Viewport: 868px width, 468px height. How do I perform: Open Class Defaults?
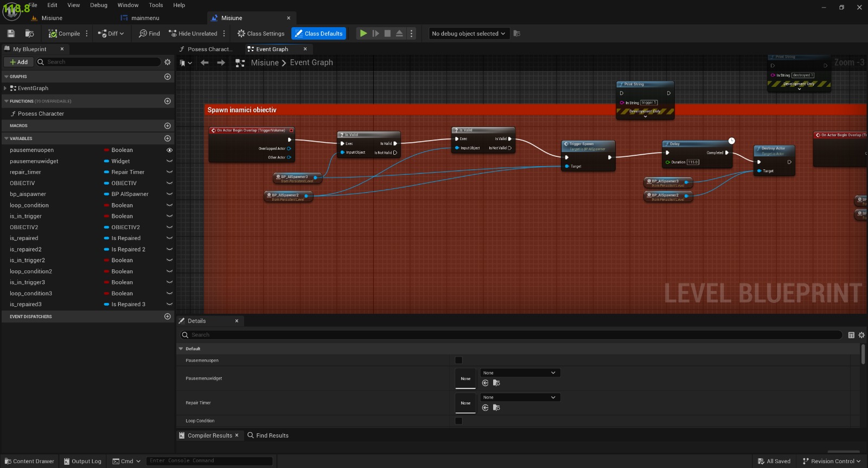pyautogui.click(x=318, y=34)
